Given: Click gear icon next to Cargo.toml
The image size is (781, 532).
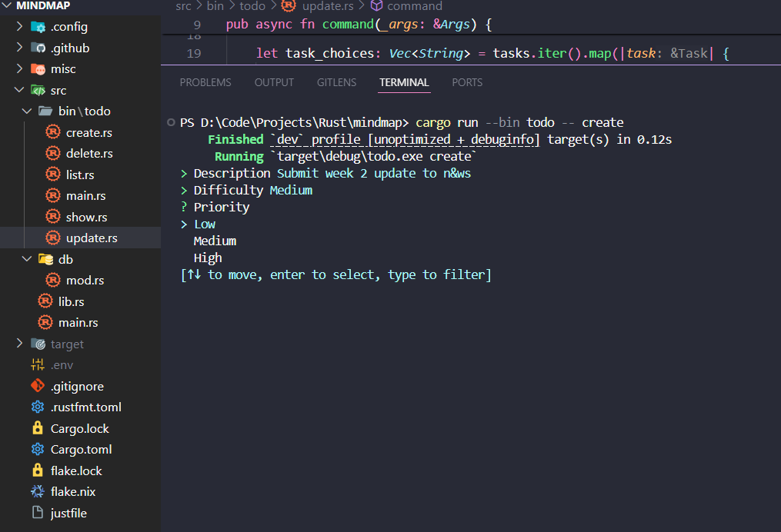Looking at the screenshot, I should pos(38,450).
